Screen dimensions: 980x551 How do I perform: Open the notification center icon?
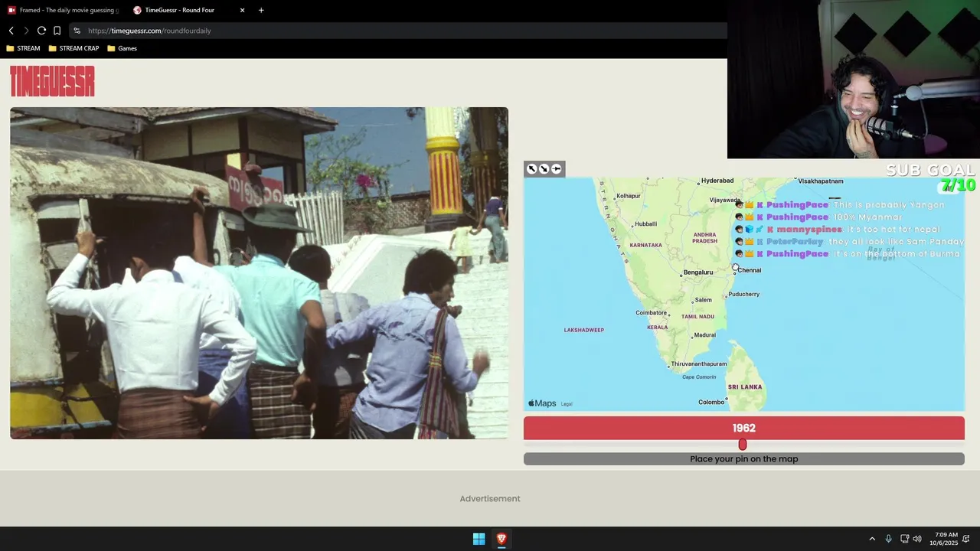point(967,539)
